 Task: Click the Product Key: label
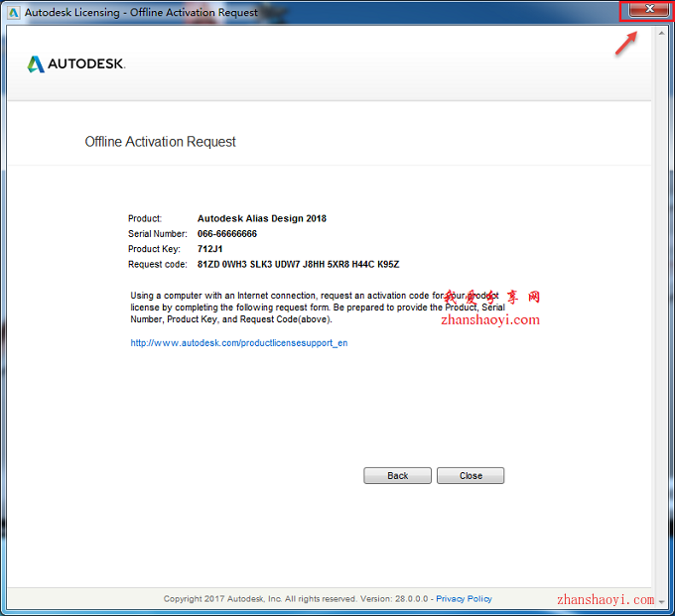154,249
